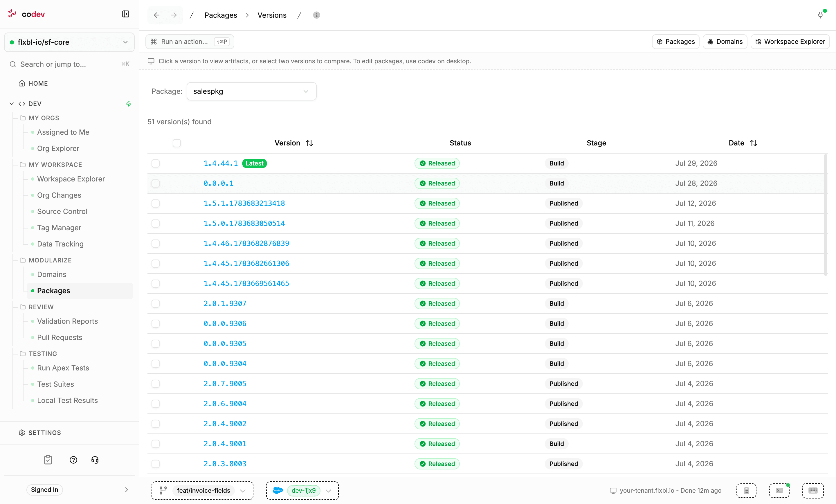Go forward with the right arrow
Image resolution: width=836 pixels, height=504 pixels.
[174, 15]
